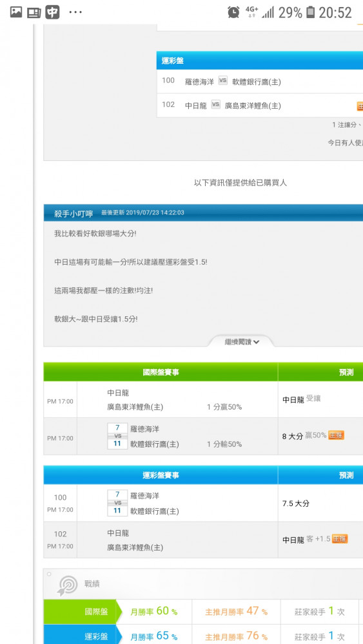Image resolution: width=363 pixels, height=644 pixels.
Task: Tap the 4G+ network indicator
Action: 251,12
